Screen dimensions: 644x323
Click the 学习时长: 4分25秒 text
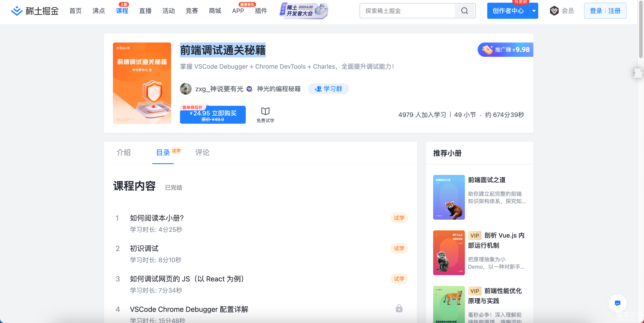tap(156, 229)
